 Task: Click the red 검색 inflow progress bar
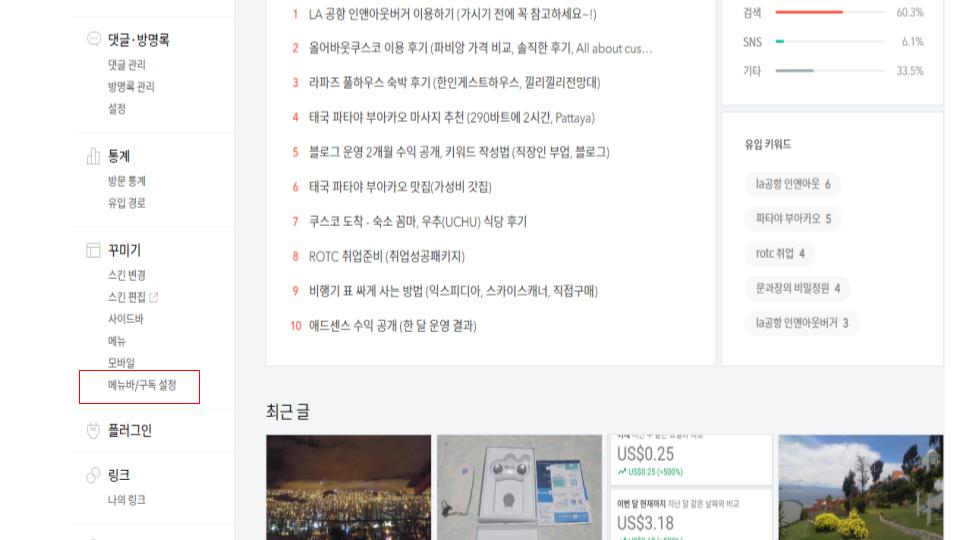(x=809, y=12)
